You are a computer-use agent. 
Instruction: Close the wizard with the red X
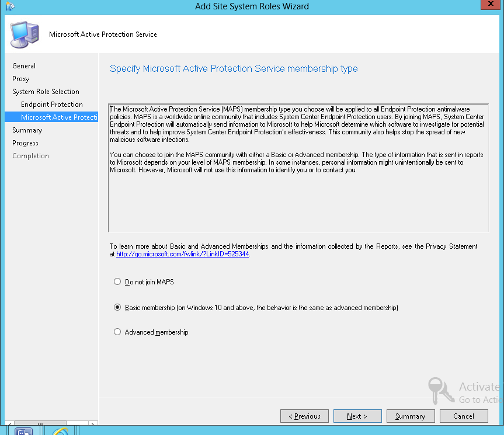tap(491, 4)
